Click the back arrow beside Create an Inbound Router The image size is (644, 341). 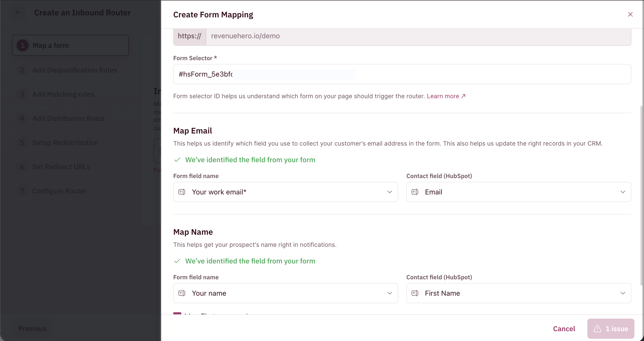click(18, 12)
